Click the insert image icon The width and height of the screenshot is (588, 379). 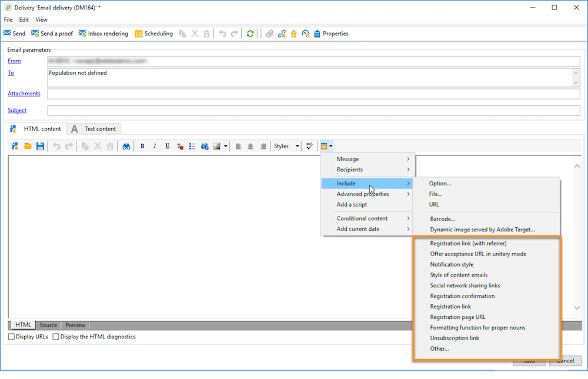pos(217,147)
